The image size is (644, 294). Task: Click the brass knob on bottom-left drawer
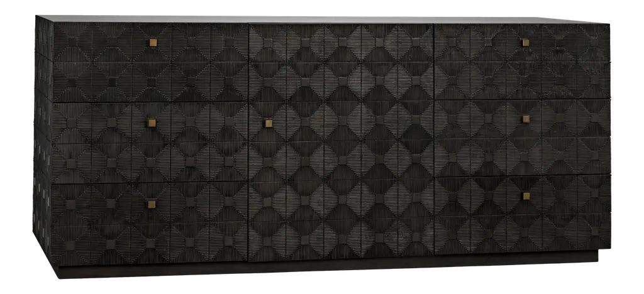point(152,204)
